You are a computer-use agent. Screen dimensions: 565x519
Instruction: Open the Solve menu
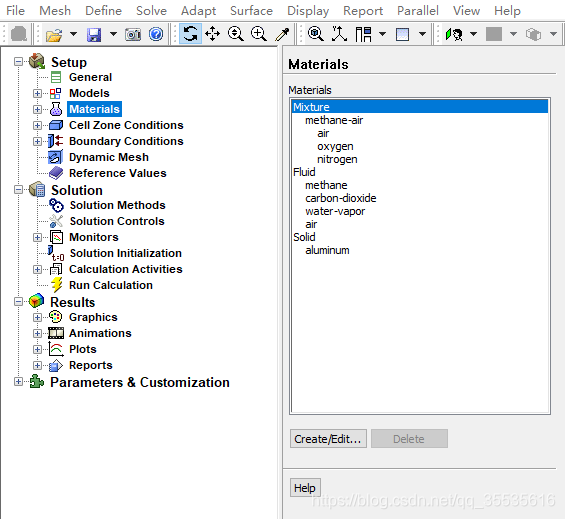151,11
